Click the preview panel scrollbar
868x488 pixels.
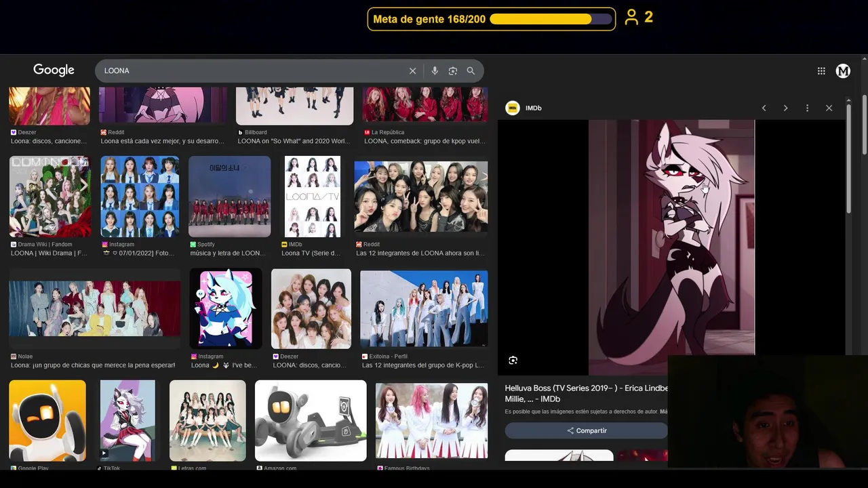[x=848, y=159]
